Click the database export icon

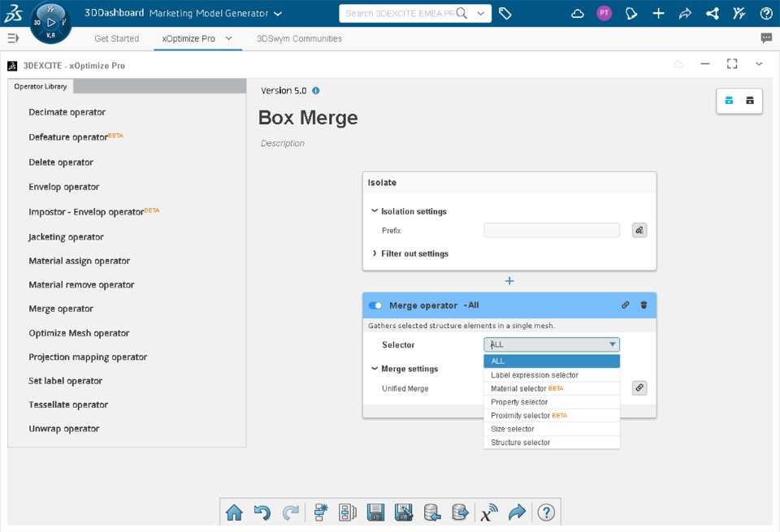click(460, 513)
